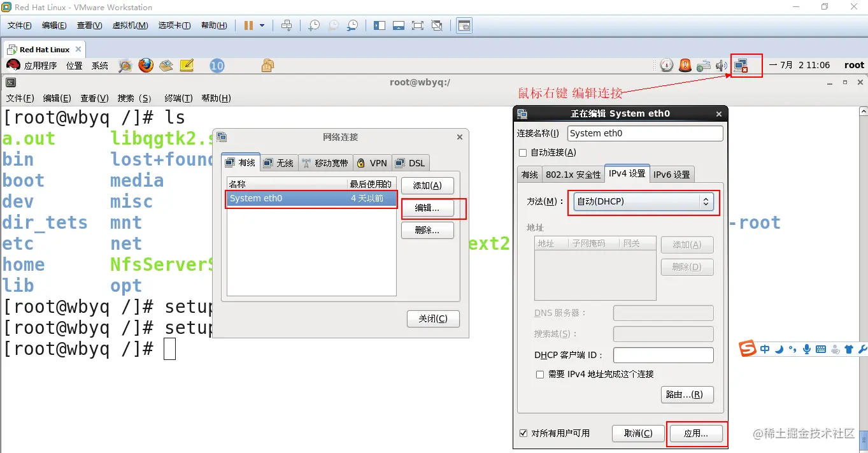Select the System eth0 connection row

[311, 198]
